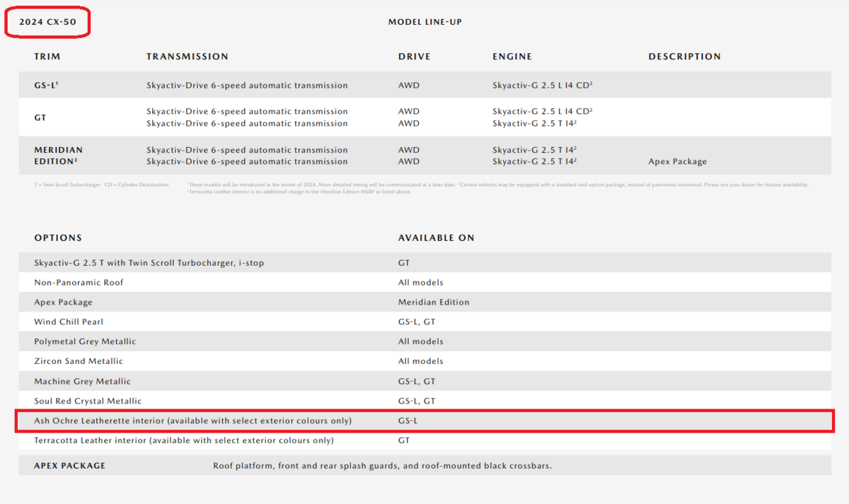Select "All models" beside Zircon Sand Metallic
Screen dimensions: 849x504
[x=421, y=361]
